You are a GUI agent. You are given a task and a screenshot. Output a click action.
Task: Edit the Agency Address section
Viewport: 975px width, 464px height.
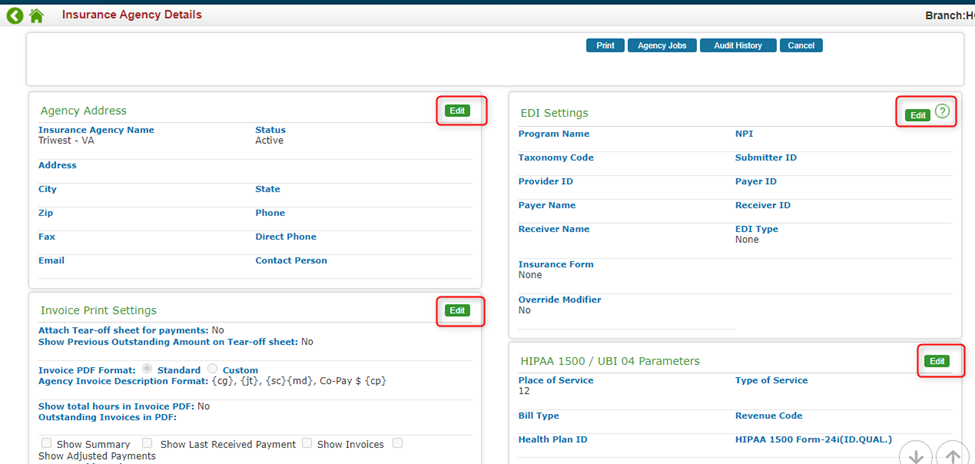pos(457,110)
